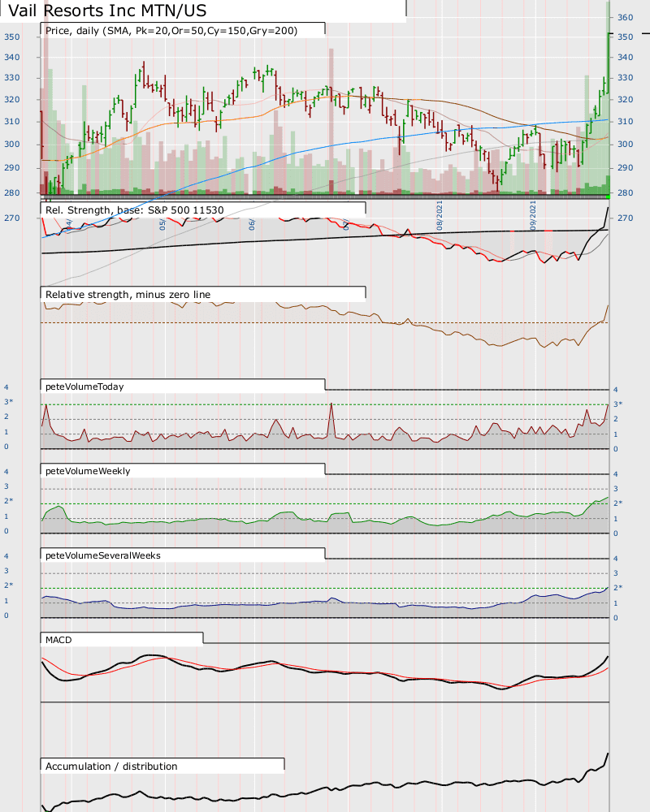Click 0 on peteVolumeSeveralWeeks left axis
This screenshot has width=650, height=812.
point(6,615)
